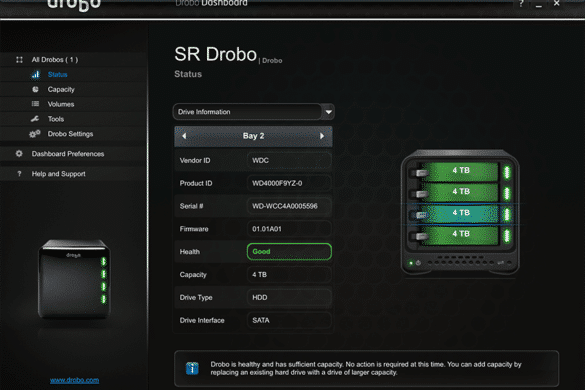The image size is (585, 390).
Task: Open the Status menu item
Action: [57, 75]
